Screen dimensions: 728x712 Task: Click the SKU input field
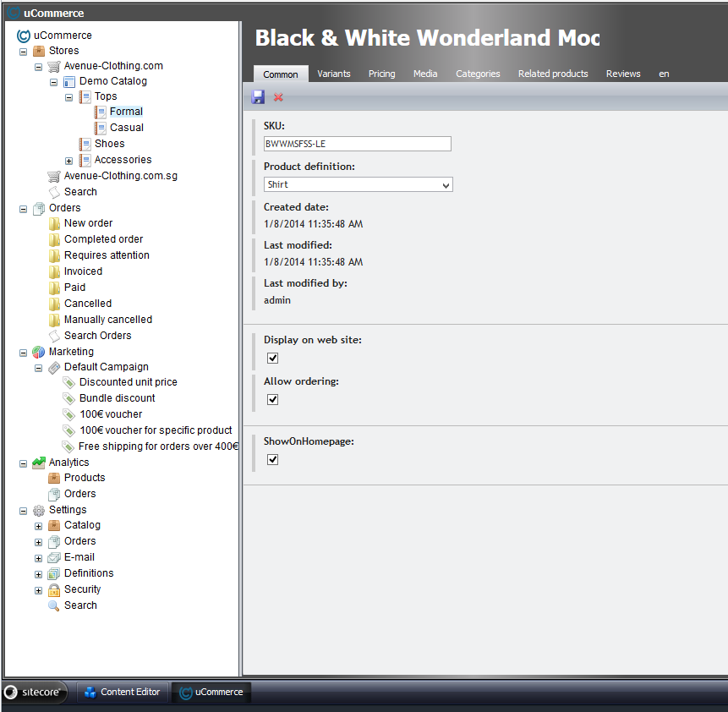357,144
